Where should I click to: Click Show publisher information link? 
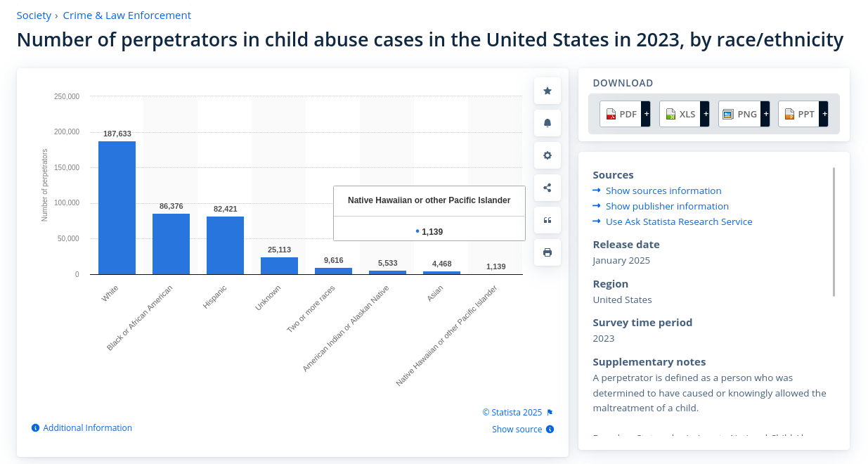667,206
